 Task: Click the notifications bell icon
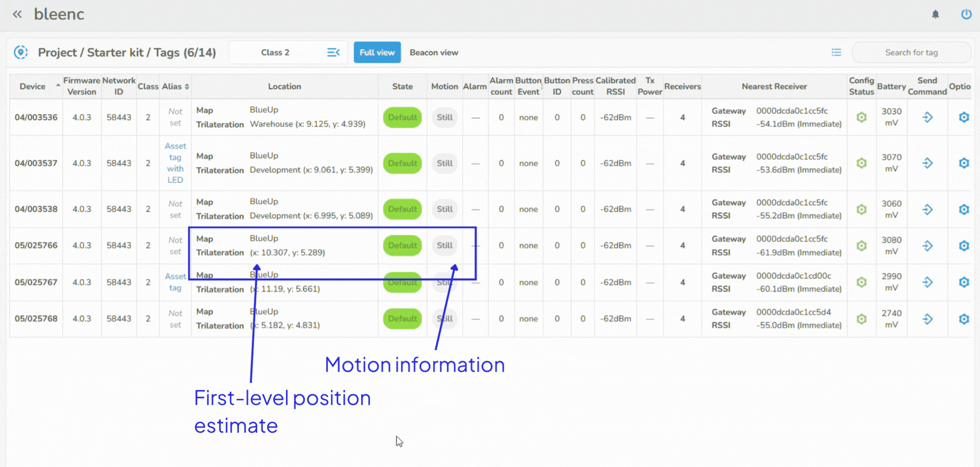pos(936,14)
